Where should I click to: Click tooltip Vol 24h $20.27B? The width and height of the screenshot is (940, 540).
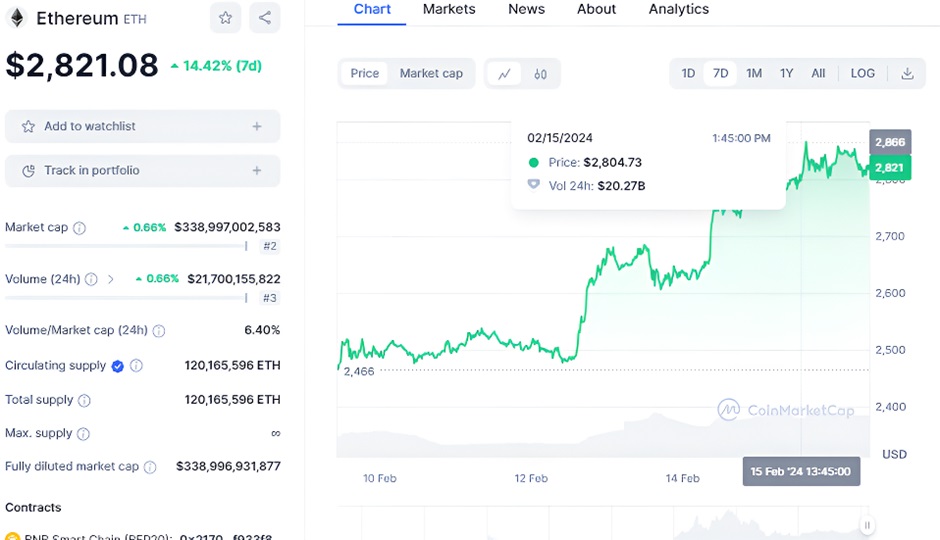click(621, 186)
